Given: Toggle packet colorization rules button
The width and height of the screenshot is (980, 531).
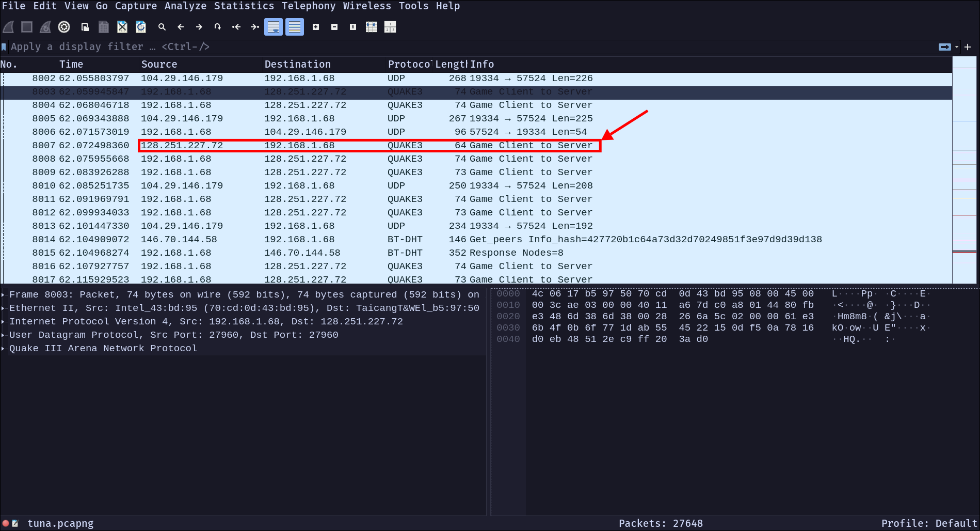Looking at the screenshot, I should [295, 27].
